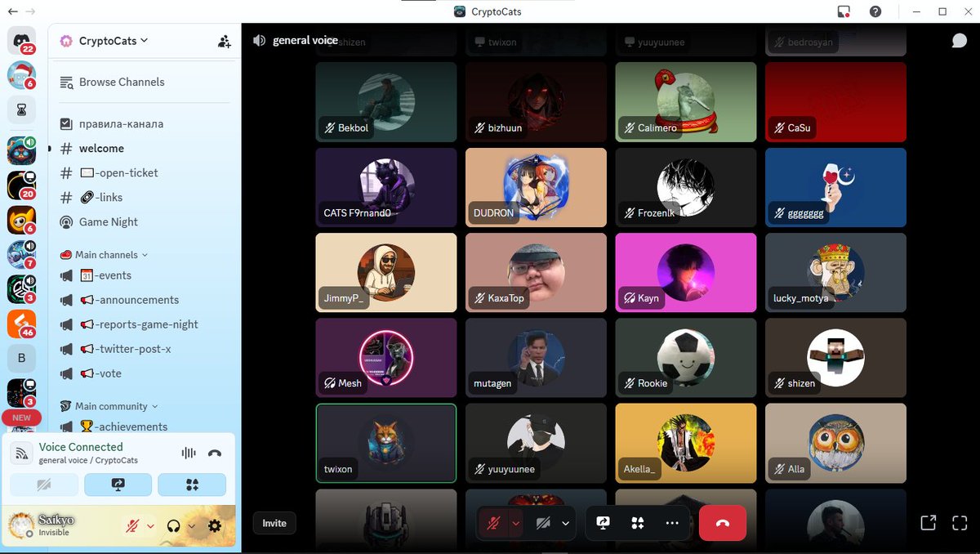The image size is (980, 554).
Task: Select KaxaTop's video tile
Action: [x=536, y=272]
